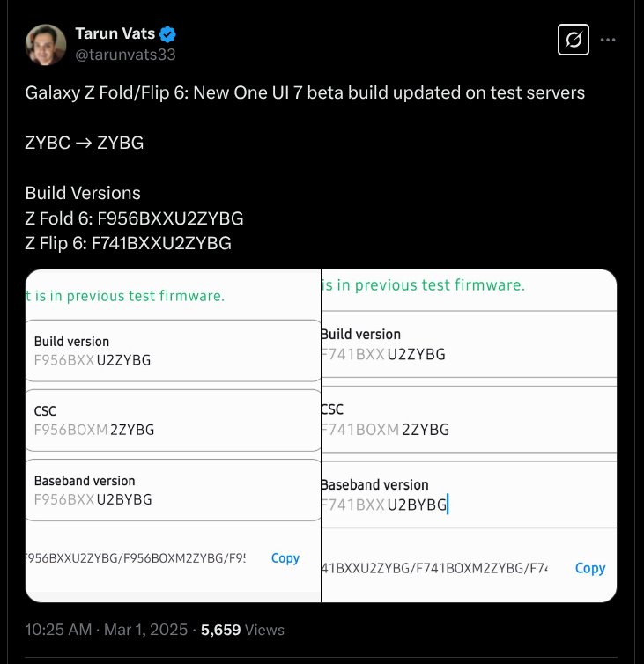The height and width of the screenshot is (664, 644).
Task: Copy the F741B Flip firmware string
Action: point(589,568)
